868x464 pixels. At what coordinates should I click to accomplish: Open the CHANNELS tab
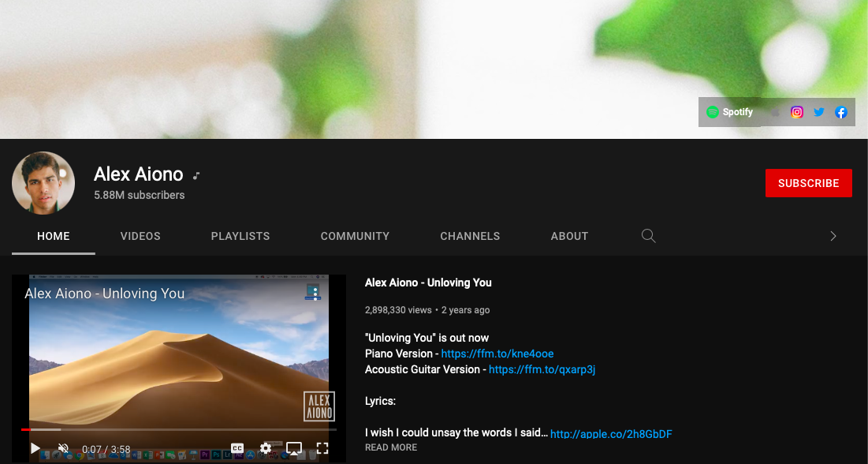pyautogui.click(x=470, y=236)
